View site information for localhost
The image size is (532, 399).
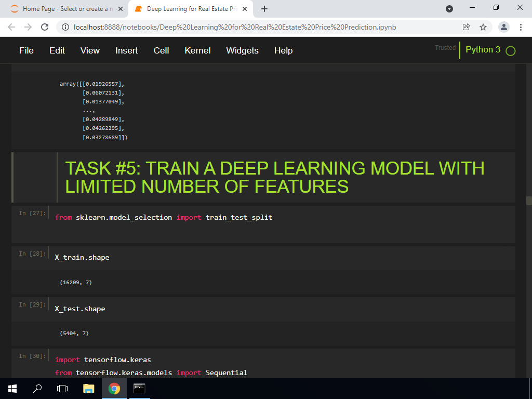[66, 27]
